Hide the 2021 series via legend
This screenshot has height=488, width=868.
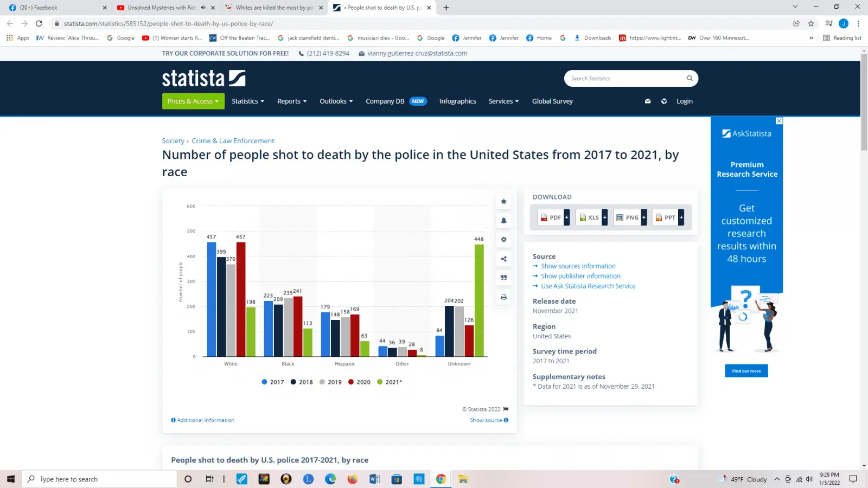tap(389, 382)
